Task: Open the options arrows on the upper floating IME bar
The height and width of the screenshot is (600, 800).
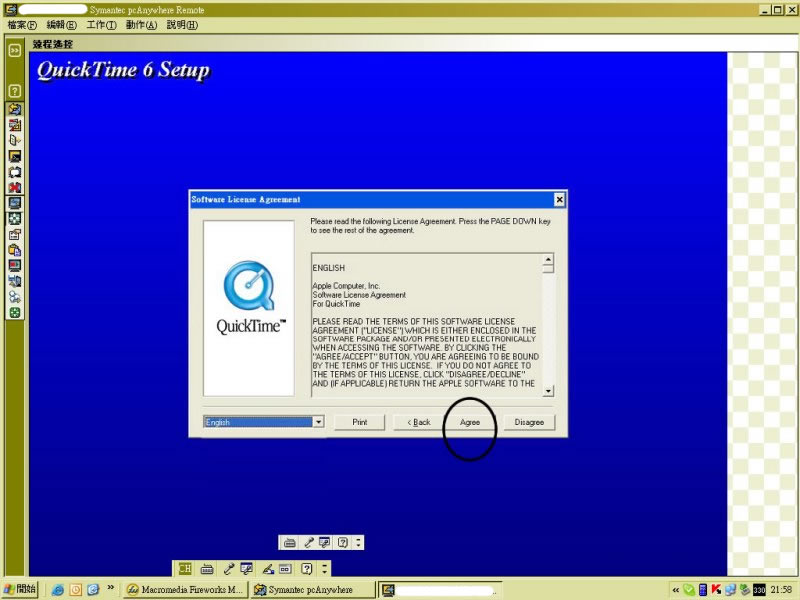Action: [358, 542]
